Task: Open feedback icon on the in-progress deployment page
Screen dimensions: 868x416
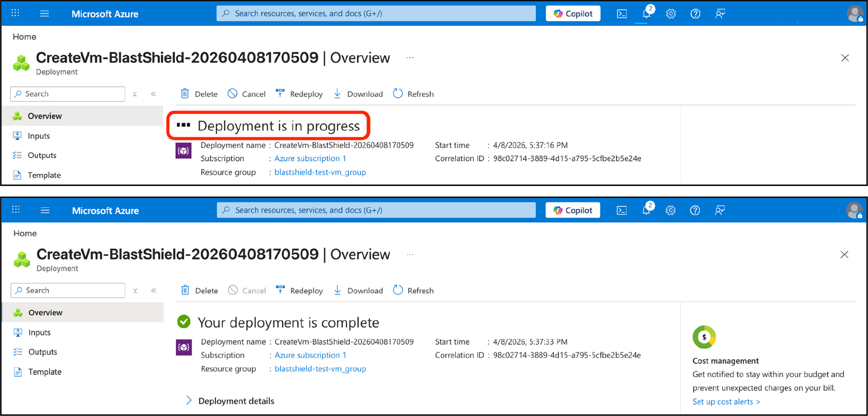Action: pos(720,14)
